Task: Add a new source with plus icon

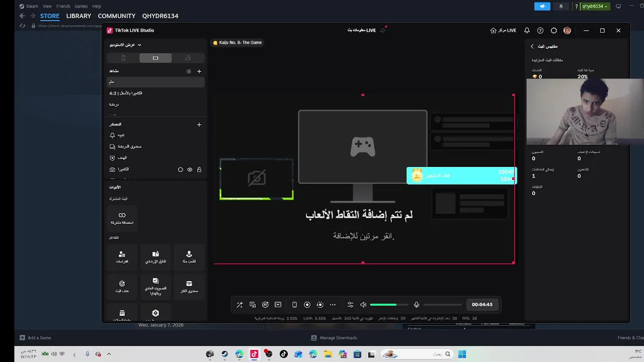Action: [x=199, y=125]
